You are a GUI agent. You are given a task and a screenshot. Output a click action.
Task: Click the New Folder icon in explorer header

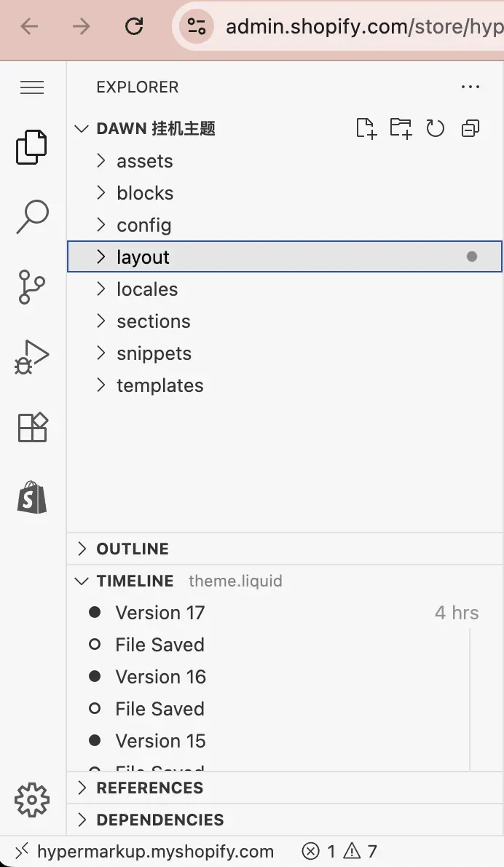(401, 128)
